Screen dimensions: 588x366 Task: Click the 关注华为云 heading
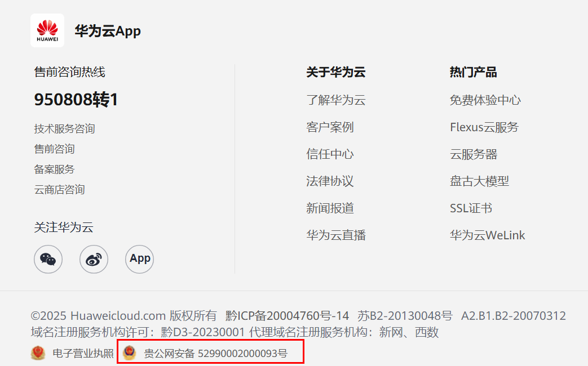click(x=63, y=227)
